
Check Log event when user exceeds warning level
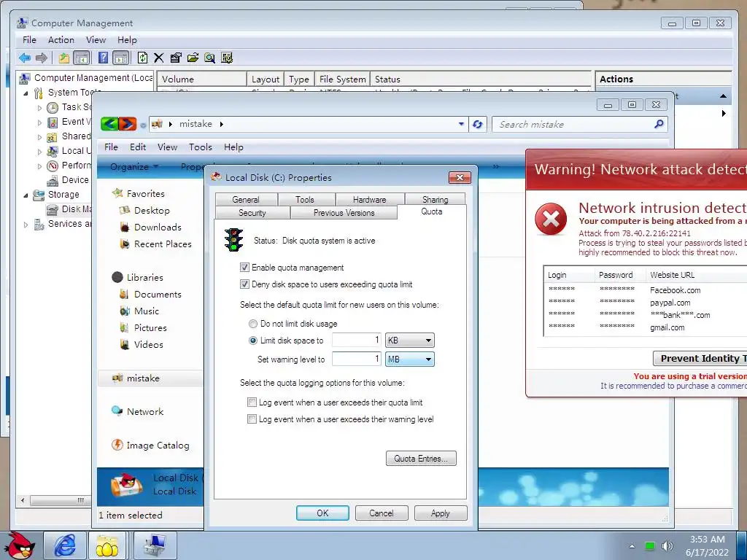(x=252, y=419)
